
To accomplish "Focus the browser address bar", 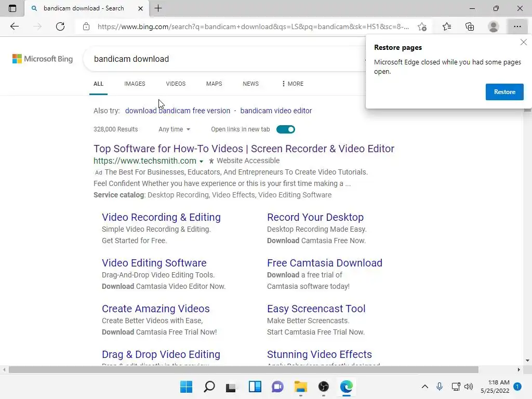I will click(253, 26).
